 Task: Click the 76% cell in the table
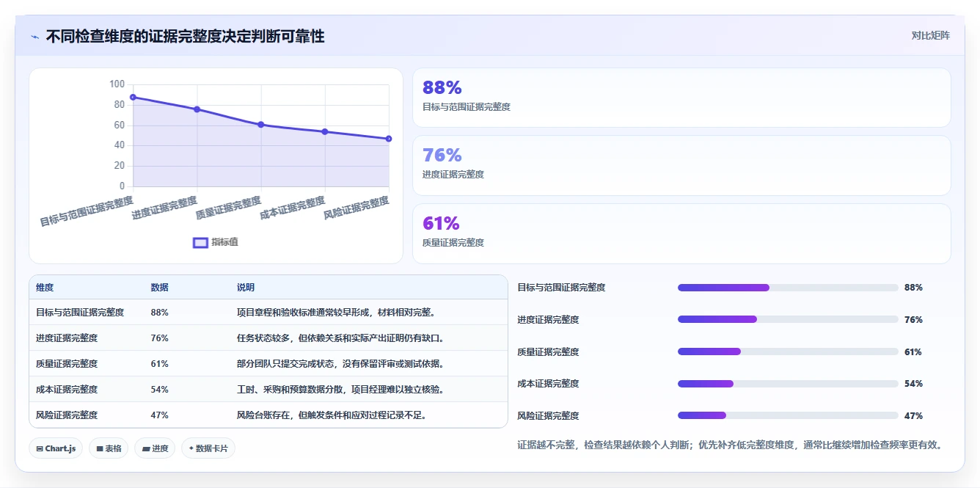[160, 338]
